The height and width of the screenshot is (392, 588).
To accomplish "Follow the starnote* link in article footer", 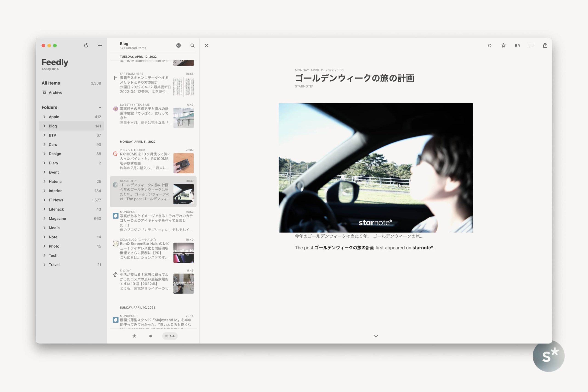I will click(422, 248).
